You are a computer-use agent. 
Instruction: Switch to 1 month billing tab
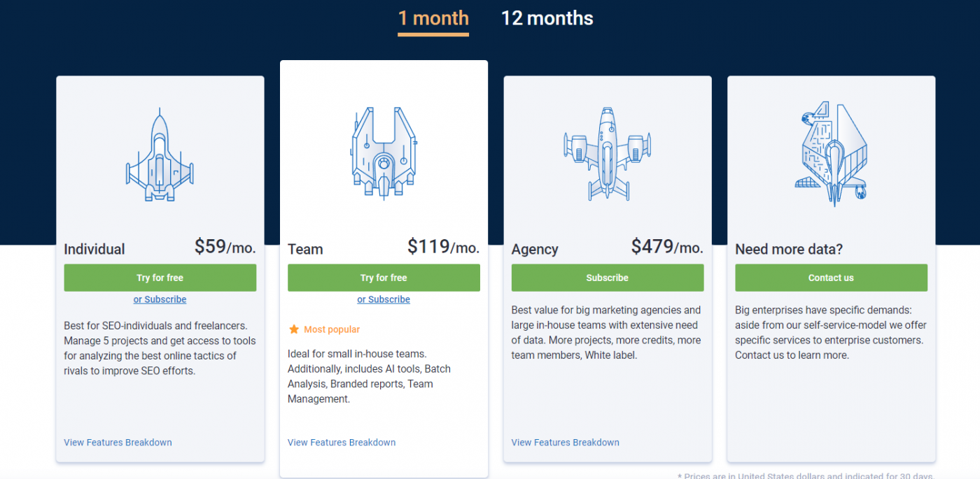pyautogui.click(x=433, y=19)
